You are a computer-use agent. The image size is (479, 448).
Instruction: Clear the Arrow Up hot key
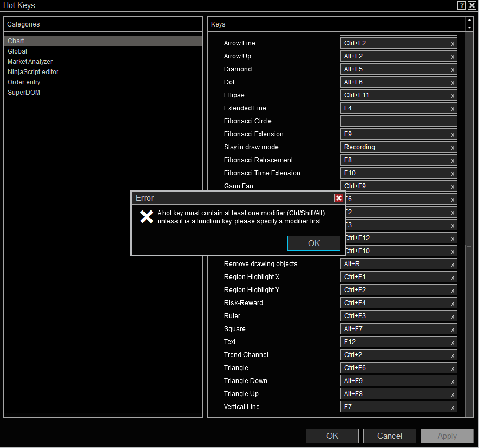452,57
